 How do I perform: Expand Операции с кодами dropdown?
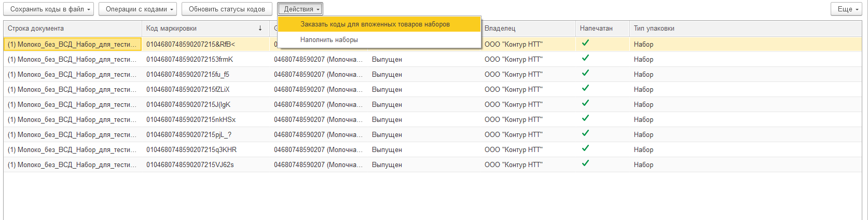tap(137, 9)
